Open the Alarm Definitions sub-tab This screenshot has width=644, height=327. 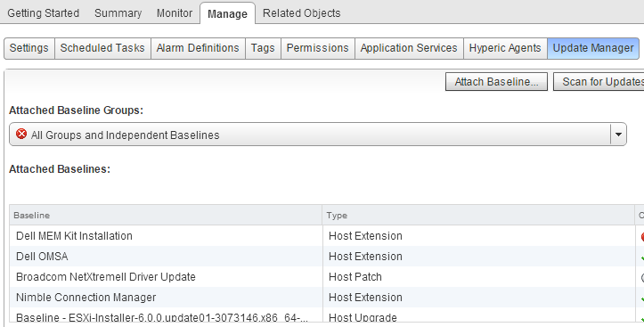click(x=198, y=48)
